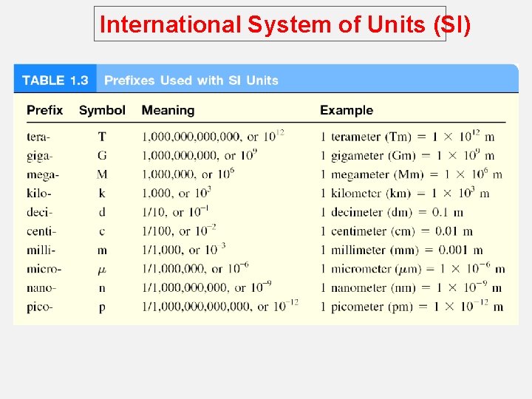The height and width of the screenshot is (399, 532).
Task: Click the example '1 decimeter (dm) = 0.1 m'
Action: tap(392, 212)
